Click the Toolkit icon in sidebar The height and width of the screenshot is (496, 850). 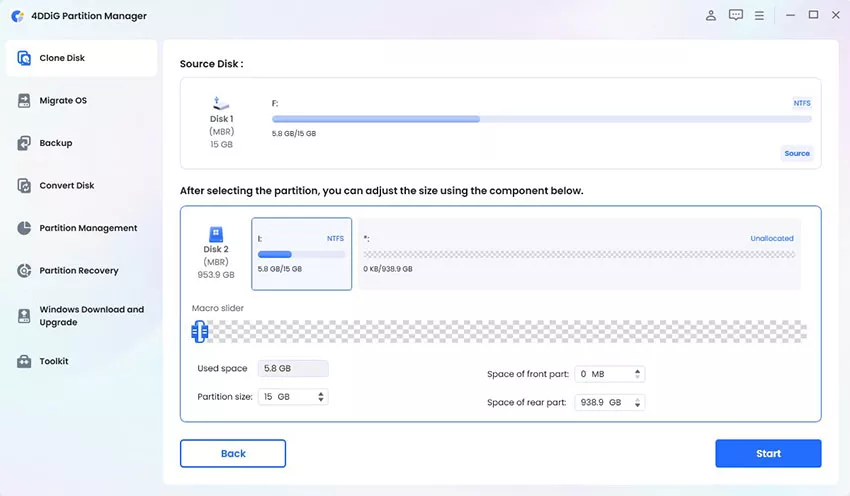point(24,361)
